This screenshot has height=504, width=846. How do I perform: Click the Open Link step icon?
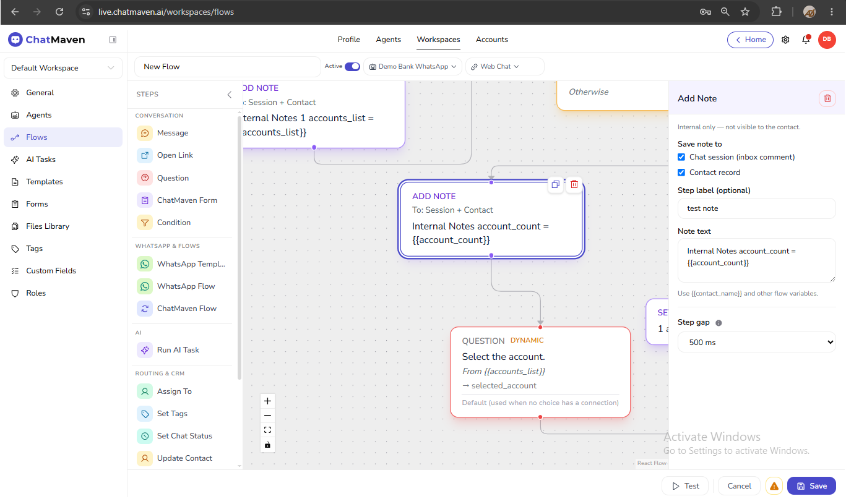[145, 155]
